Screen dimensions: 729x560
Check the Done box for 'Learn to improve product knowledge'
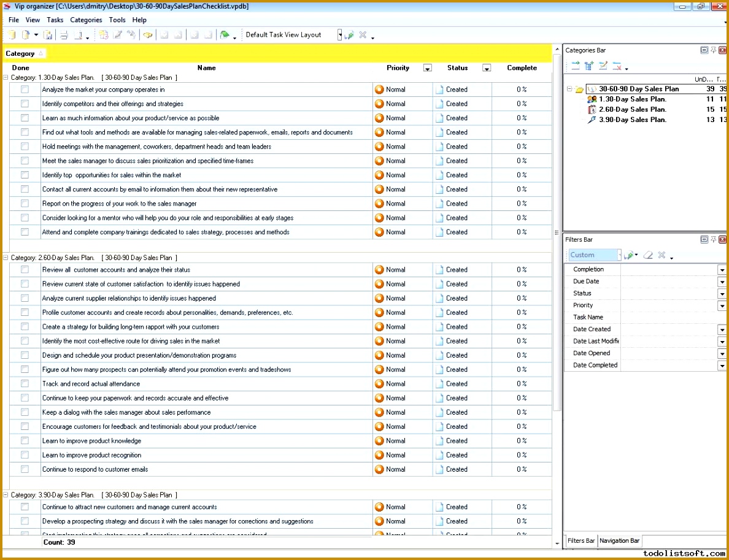pyautogui.click(x=23, y=440)
